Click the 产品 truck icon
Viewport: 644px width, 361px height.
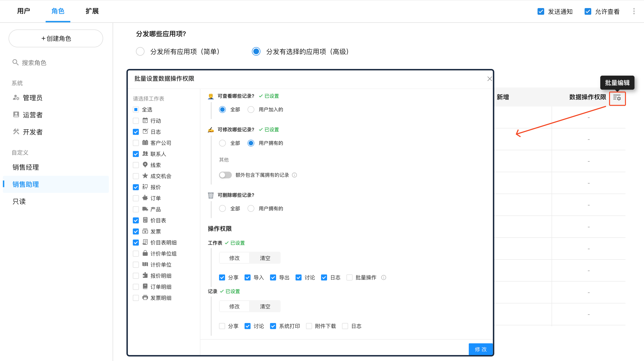pos(145,209)
